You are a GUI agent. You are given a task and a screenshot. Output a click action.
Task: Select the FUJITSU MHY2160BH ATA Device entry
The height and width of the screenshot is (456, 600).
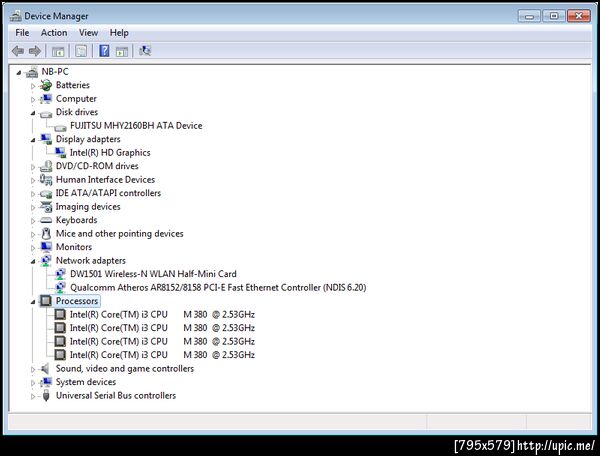136,125
